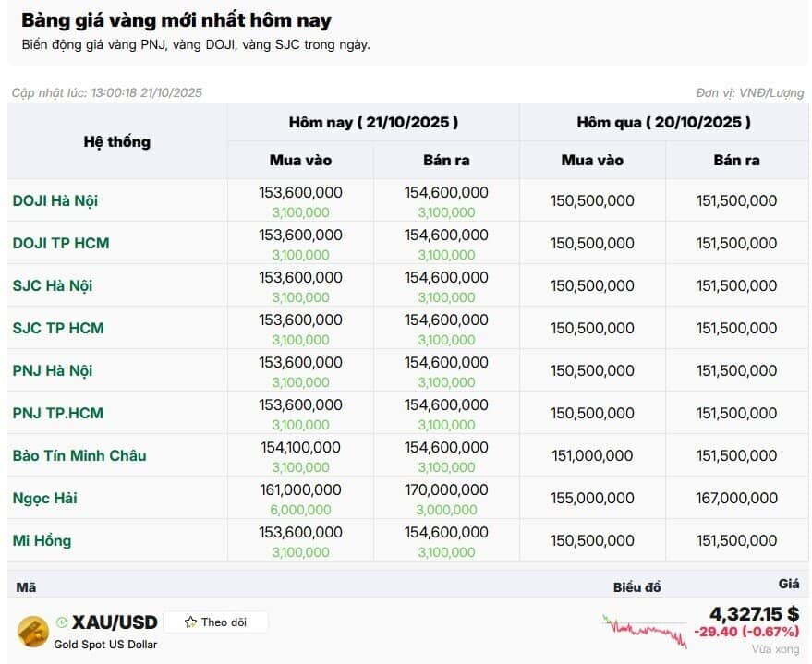
Task: Click Mua vào header under Hôm qua
Action: click(592, 160)
